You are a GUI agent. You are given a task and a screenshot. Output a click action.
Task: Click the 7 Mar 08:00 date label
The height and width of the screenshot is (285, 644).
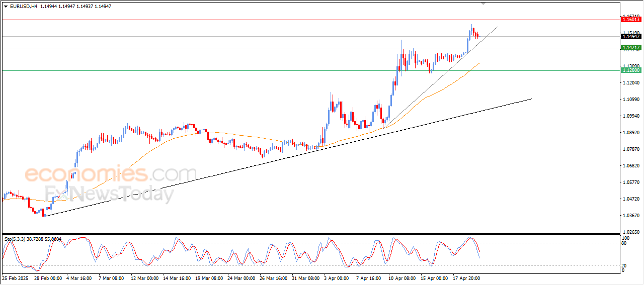(x=111, y=277)
